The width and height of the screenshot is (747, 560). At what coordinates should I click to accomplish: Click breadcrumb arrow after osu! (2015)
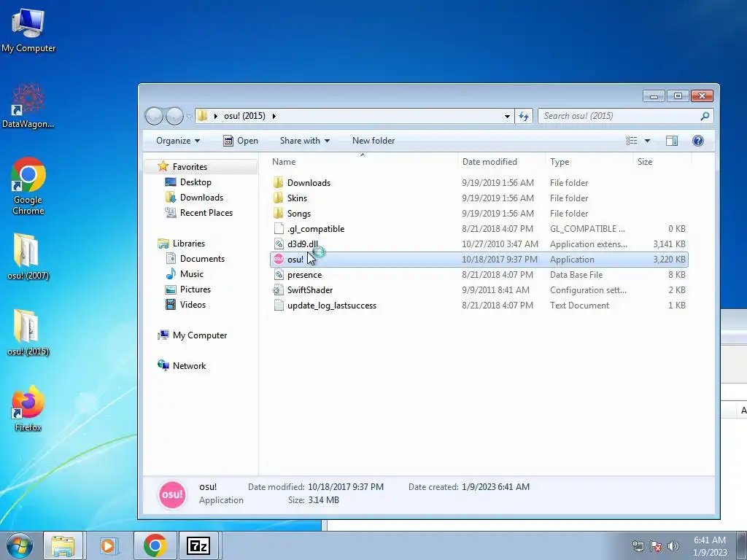(274, 116)
